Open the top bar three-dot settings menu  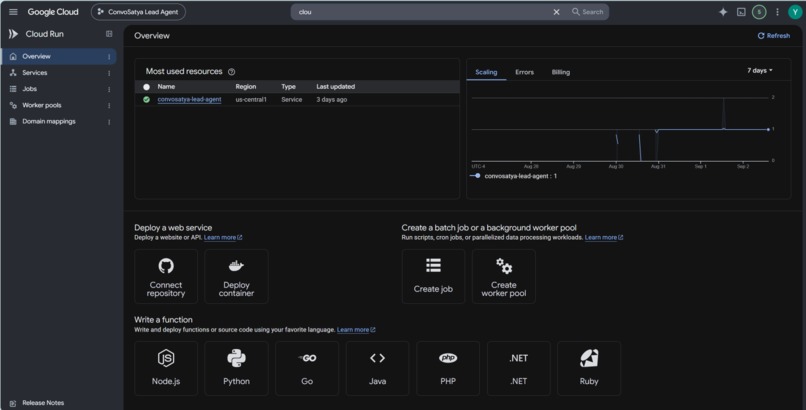777,12
